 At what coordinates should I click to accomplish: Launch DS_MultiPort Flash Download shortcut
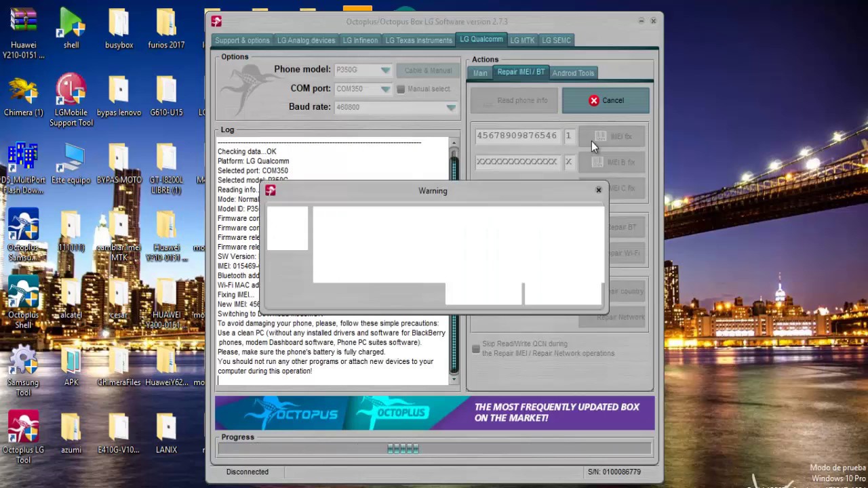point(23,168)
